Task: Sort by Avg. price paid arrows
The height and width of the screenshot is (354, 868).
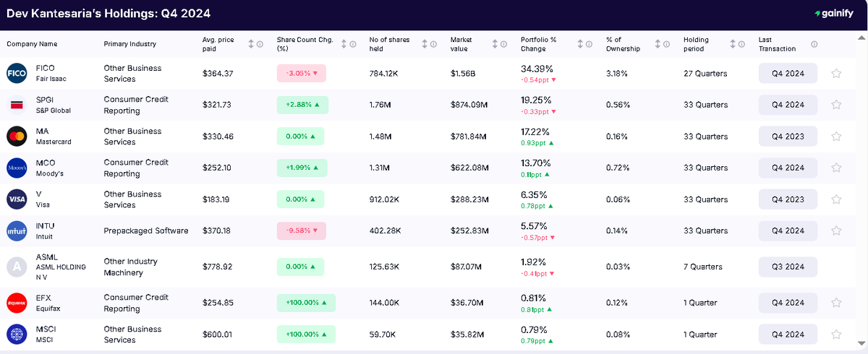Action: tap(251, 44)
